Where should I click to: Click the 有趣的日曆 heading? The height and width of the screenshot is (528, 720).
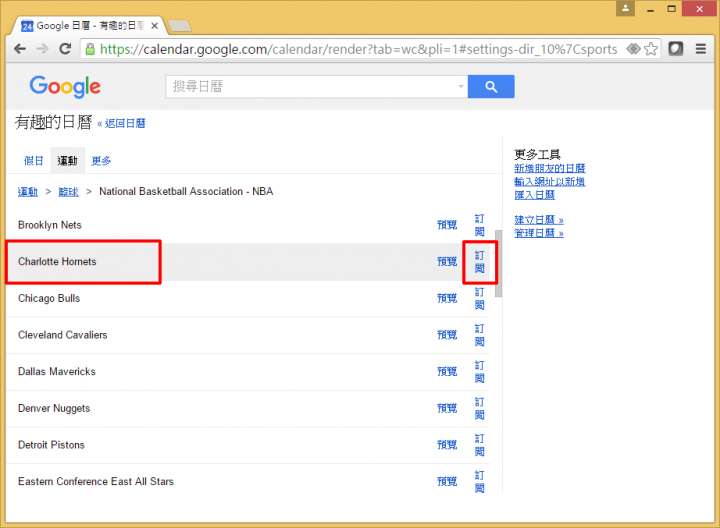54,123
